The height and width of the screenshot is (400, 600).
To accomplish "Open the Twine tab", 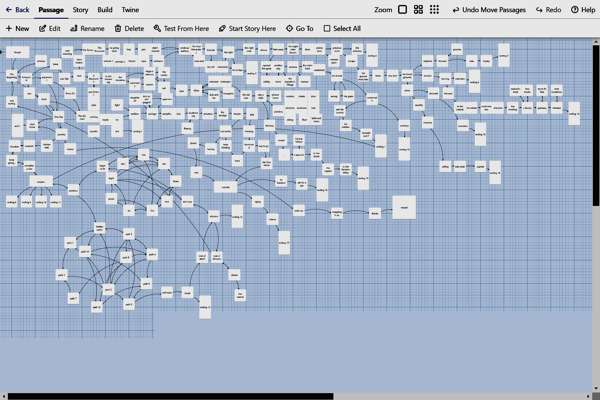I will click(131, 9).
